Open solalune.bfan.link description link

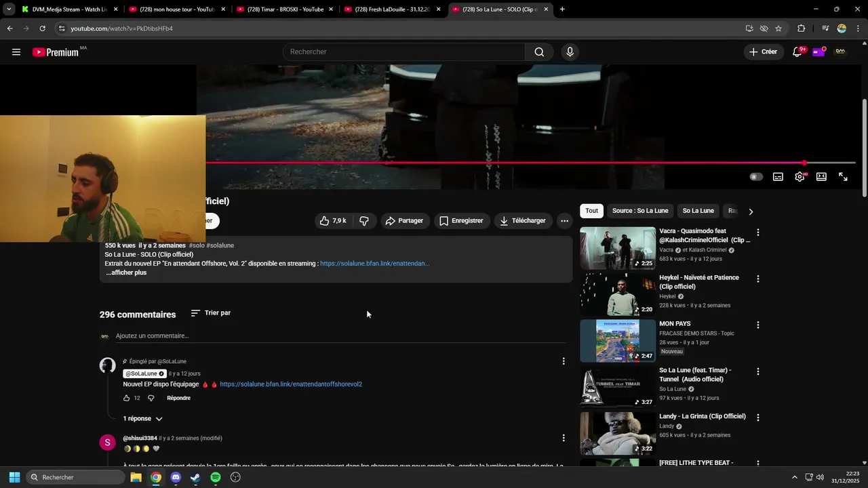pyautogui.click(x=374, y=264)
